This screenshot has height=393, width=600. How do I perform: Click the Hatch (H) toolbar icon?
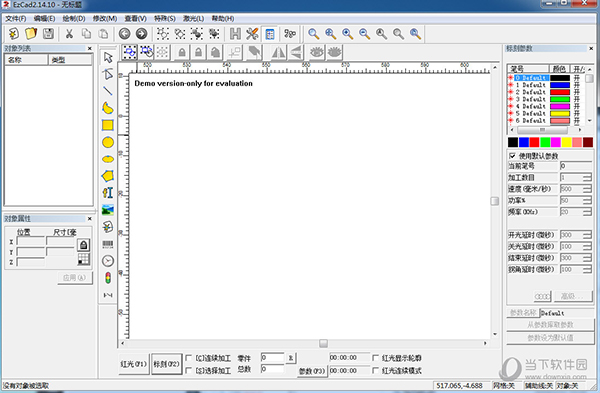pos(235,34)
